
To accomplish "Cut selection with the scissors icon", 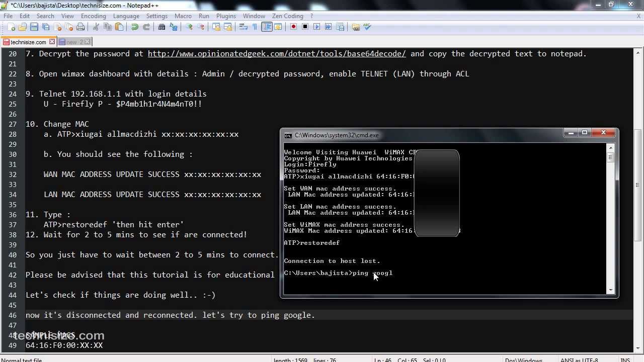I will tap(96, 27).
